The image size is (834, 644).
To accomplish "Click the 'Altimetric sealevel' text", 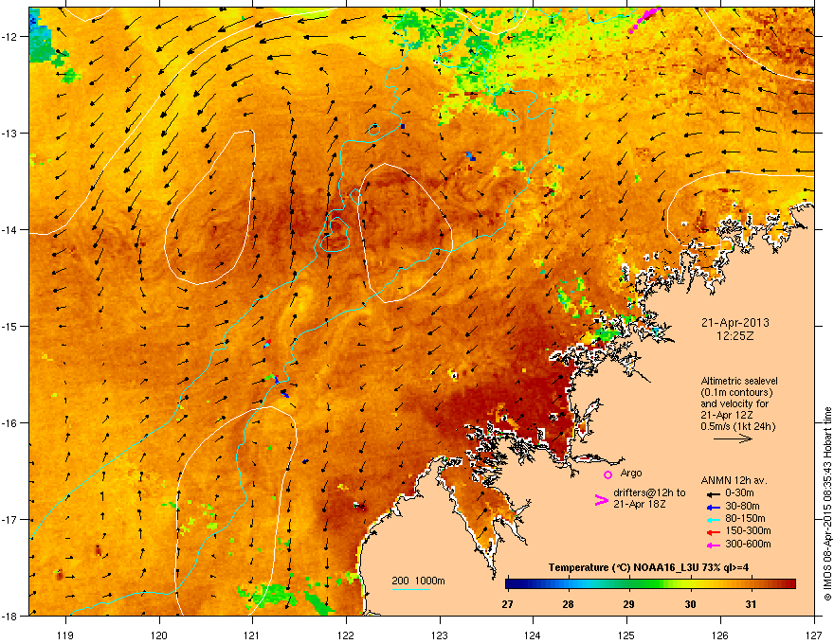I will [x=739, y=381].
